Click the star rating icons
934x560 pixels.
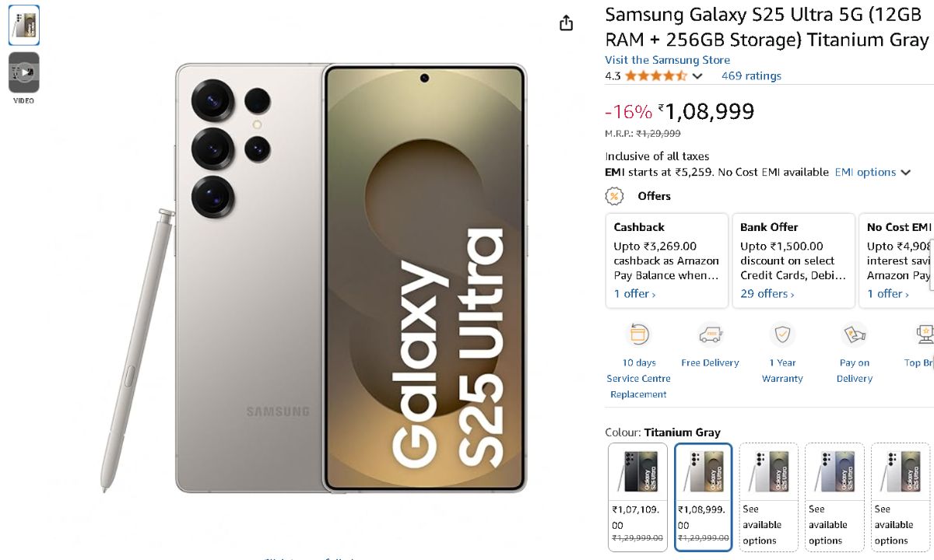click(x=655, y=76)
